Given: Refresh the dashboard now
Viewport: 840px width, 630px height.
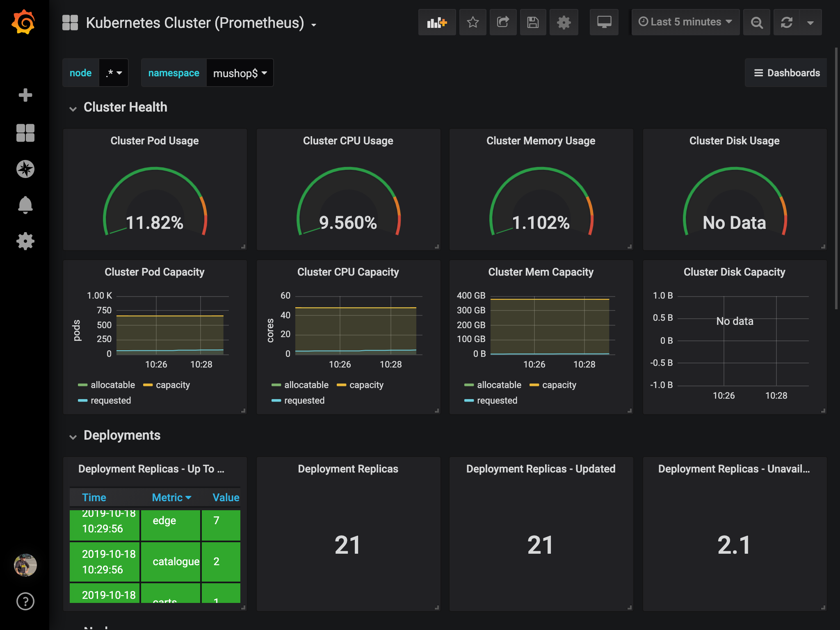Looking at the screenshot, I should (786, 22).
